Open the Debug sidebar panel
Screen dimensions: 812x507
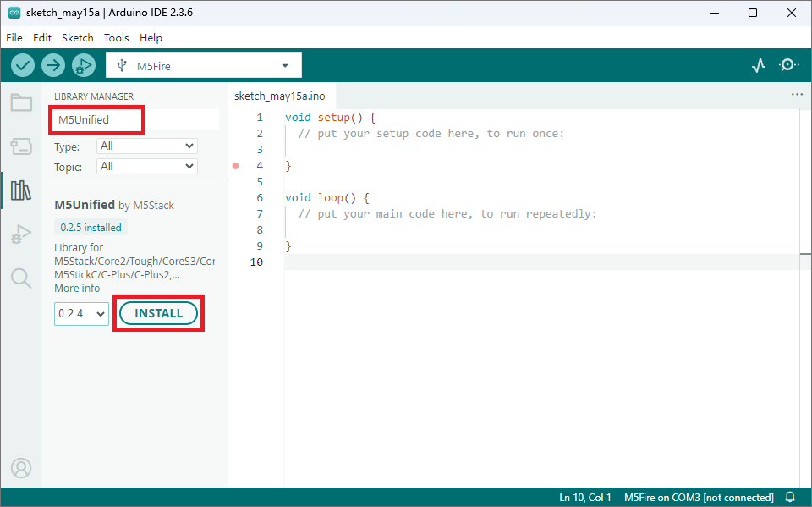pyautogui.click(x=21, y=234)
